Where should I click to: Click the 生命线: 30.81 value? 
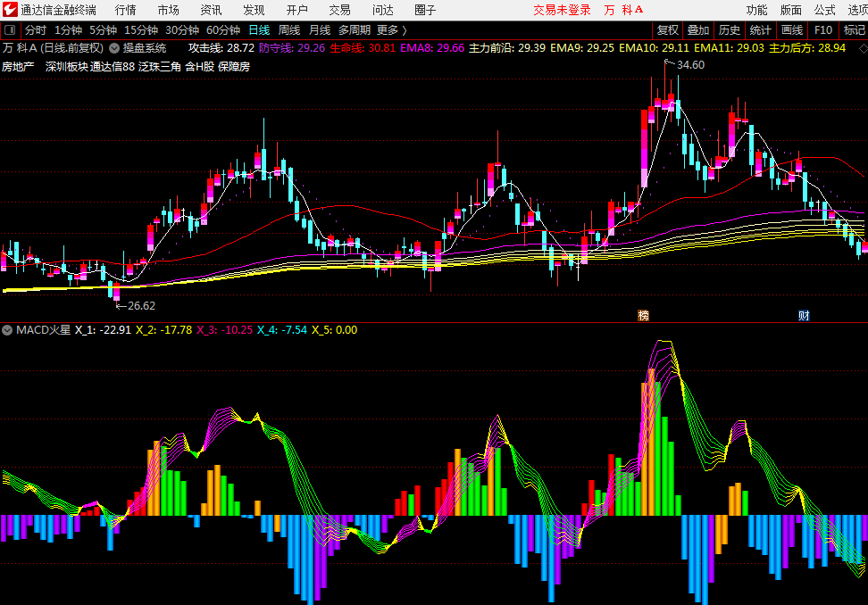pos(363,48)
